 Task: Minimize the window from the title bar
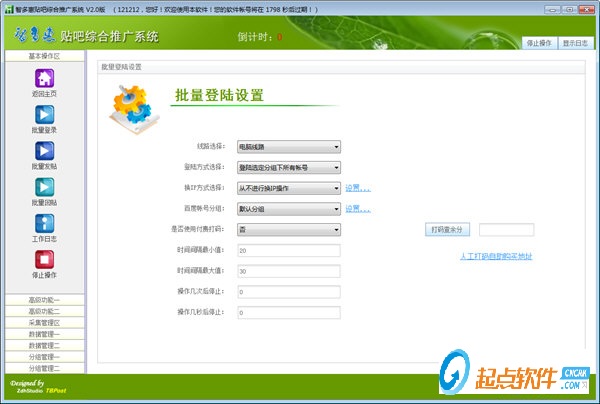(552, 10)
